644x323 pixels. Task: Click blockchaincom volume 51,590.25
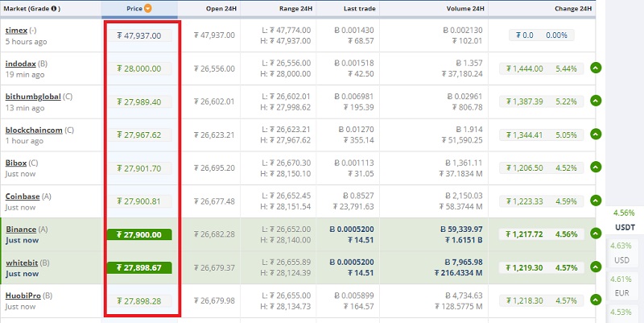(462, 140)
